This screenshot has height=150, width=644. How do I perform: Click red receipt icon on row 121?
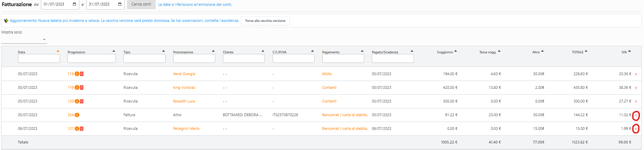pyautogui.click(x=82, y=128)
